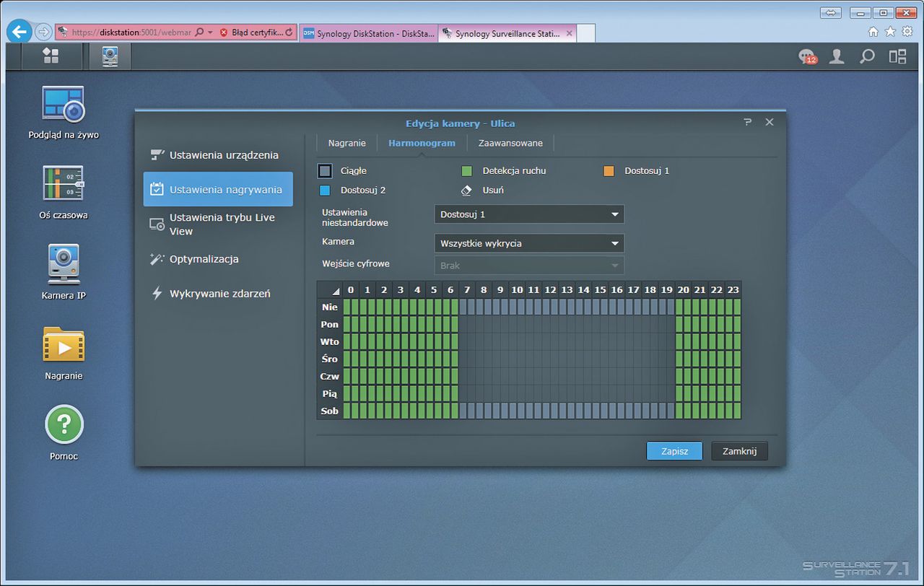The height and width of the screenshot is (586, 924).
Task: Select hour 0 column header
Action: (351, 290)
